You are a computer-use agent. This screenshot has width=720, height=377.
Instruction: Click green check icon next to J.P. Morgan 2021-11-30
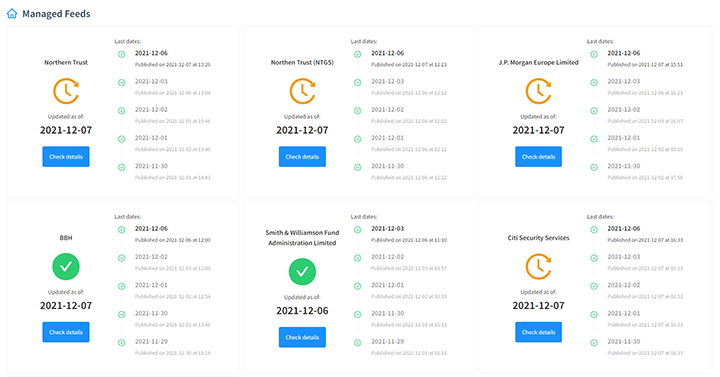(x=594, y=167)
